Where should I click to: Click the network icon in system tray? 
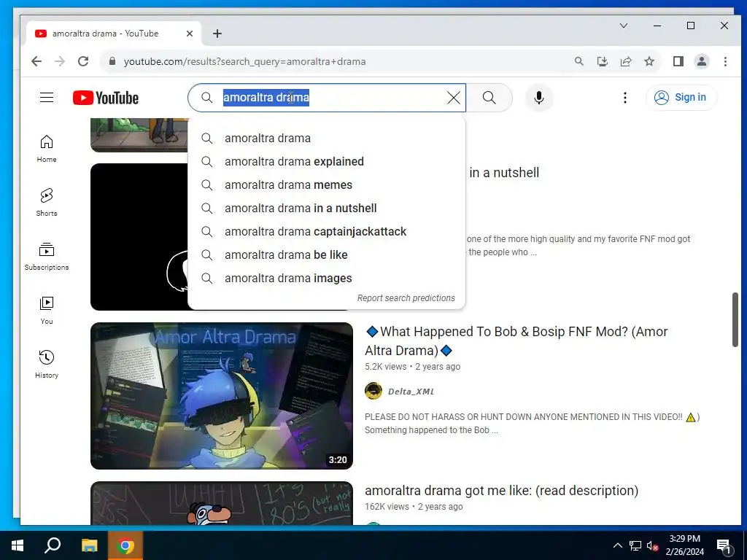635,545
